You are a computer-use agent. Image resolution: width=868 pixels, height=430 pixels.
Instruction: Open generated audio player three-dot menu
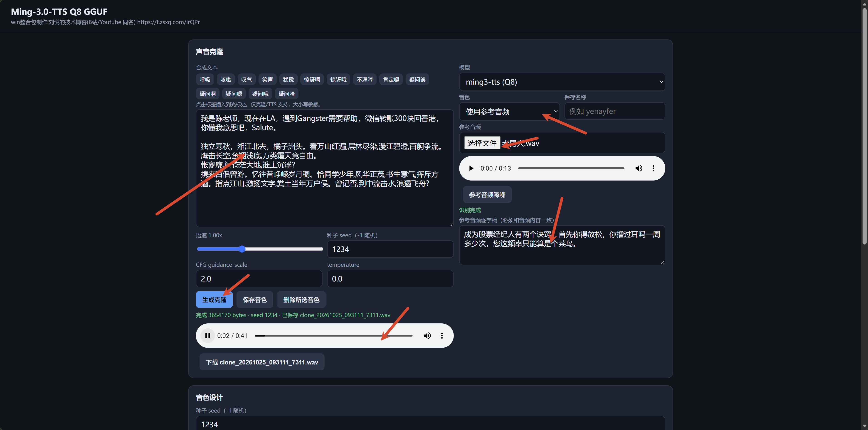pyautogui.click(x=442, y=336)
